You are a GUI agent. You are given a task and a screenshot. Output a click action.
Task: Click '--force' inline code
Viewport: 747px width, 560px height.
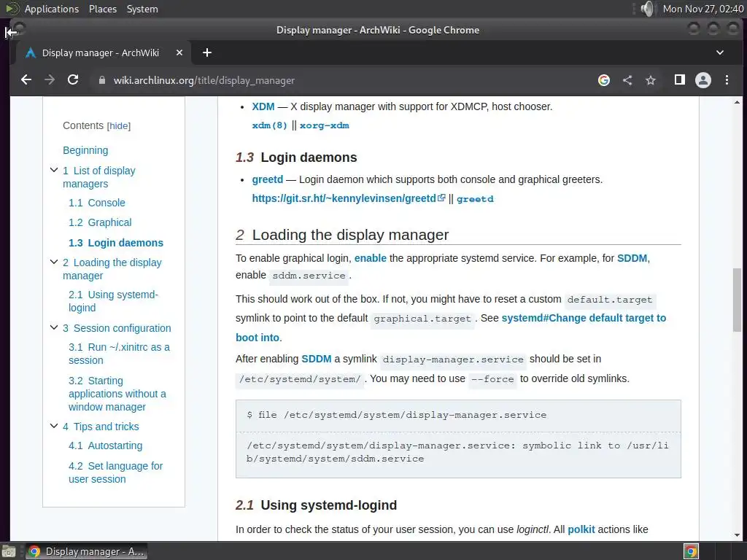[x=492, y=379]
